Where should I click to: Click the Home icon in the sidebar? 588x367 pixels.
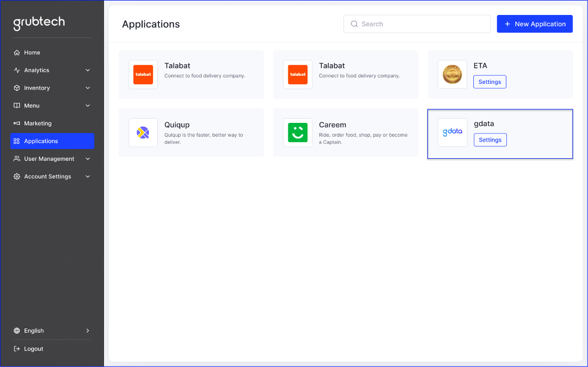17,52
